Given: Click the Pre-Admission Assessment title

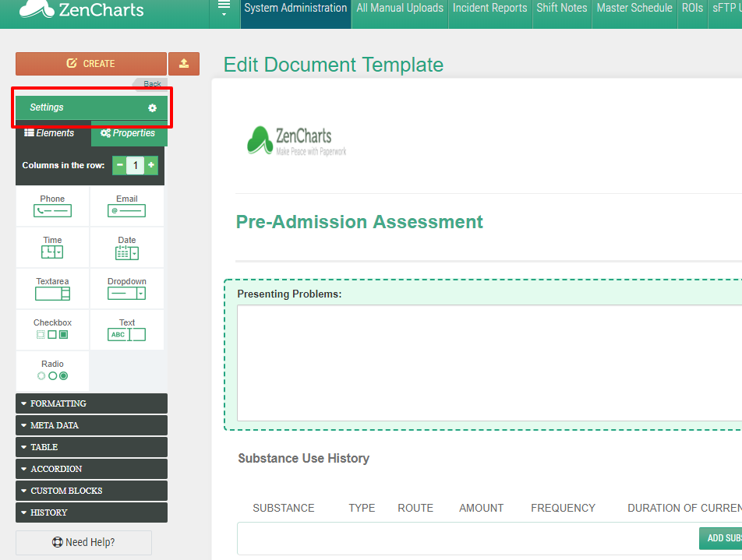Looking at the screenshot, I should (x=359, y=222).
